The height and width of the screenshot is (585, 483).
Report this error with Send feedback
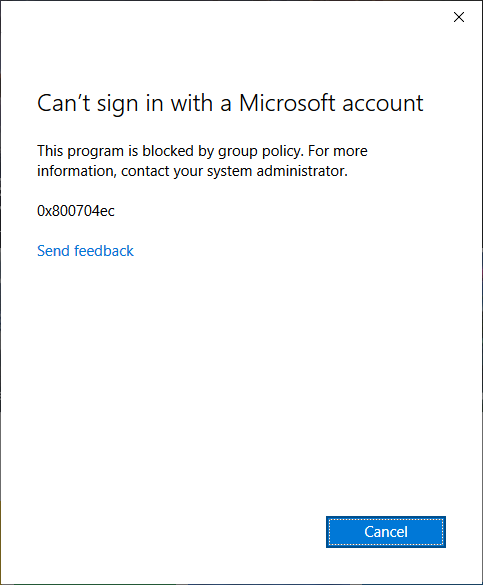(x=85, y=251)
